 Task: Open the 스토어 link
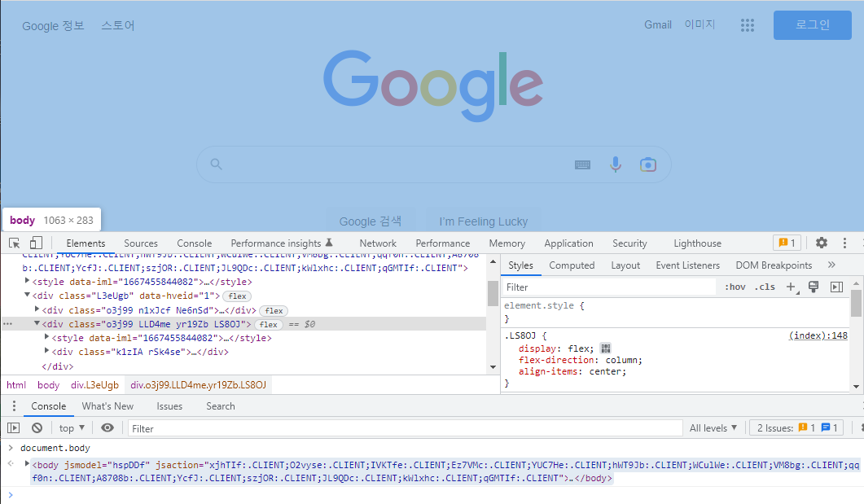tap(118, 25)
